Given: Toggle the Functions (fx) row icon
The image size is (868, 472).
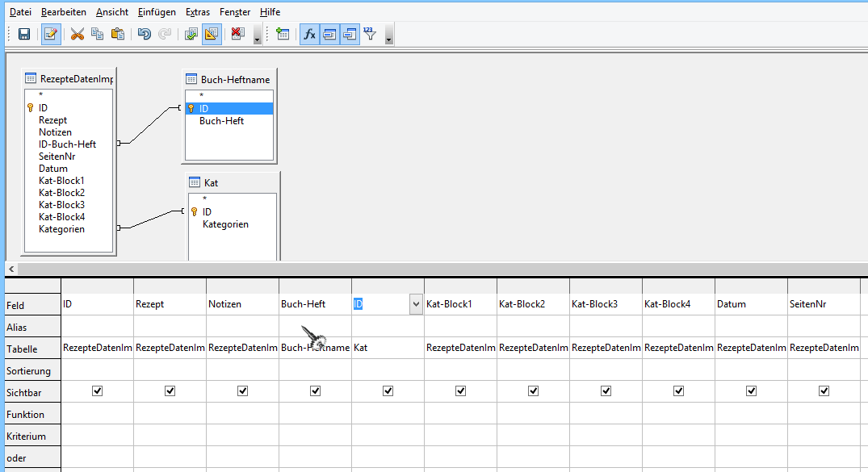Looking at the screenshot, I should (309, 35).
